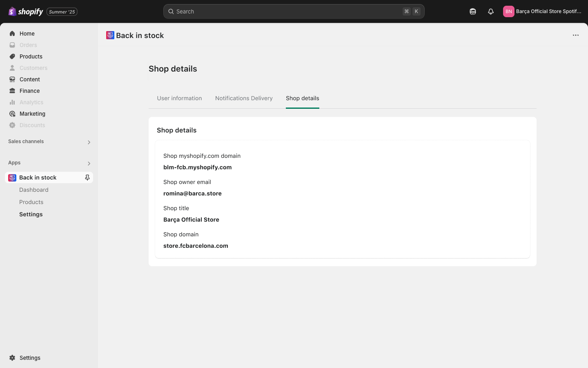Click store.fcbarcelona.com domain value
This screenshot has width=588, height=368.
pos(196,246)
